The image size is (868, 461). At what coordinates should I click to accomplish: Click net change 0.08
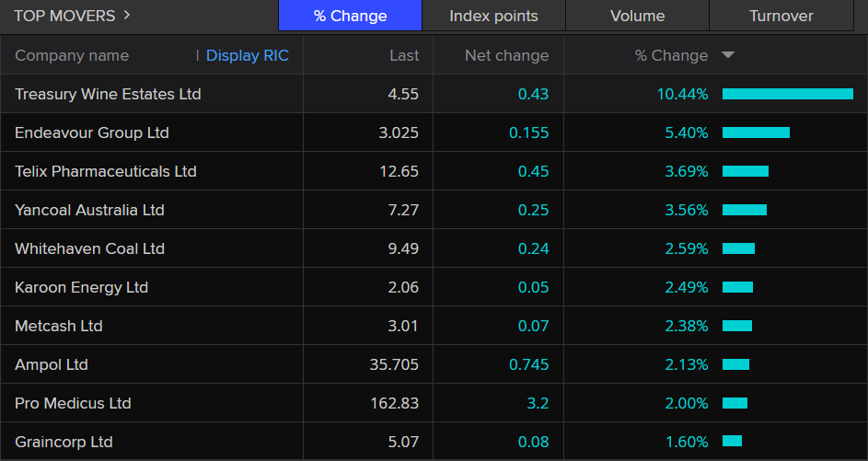[533, 442]
